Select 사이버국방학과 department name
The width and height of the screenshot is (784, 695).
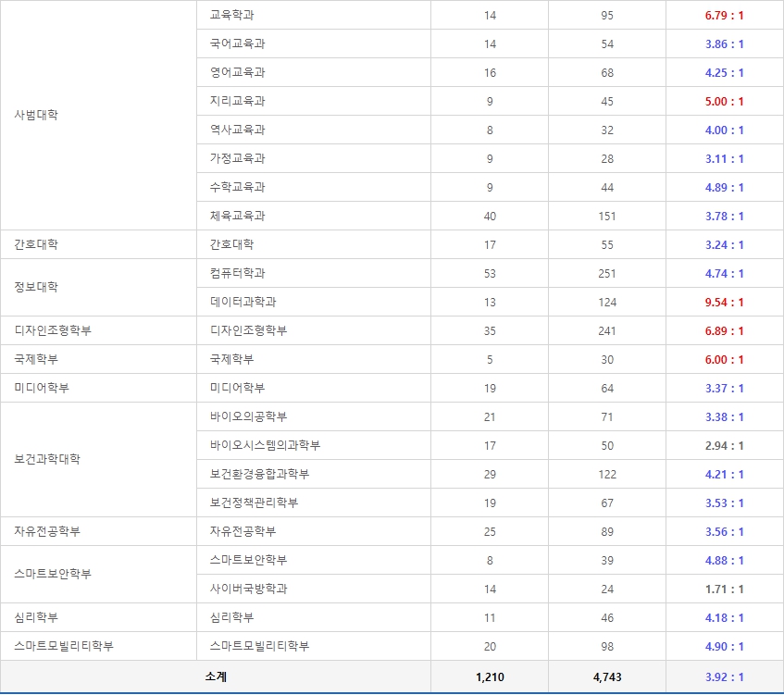click(248, 589)
